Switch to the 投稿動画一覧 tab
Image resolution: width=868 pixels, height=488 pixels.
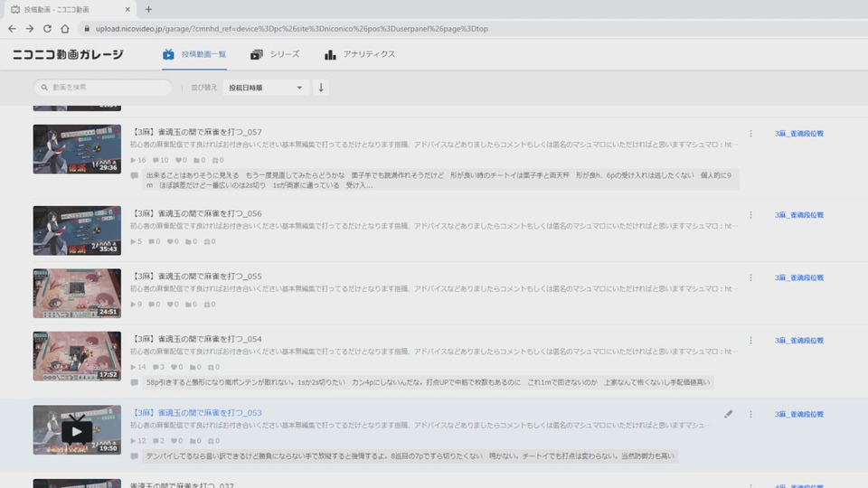click(194, 54)
